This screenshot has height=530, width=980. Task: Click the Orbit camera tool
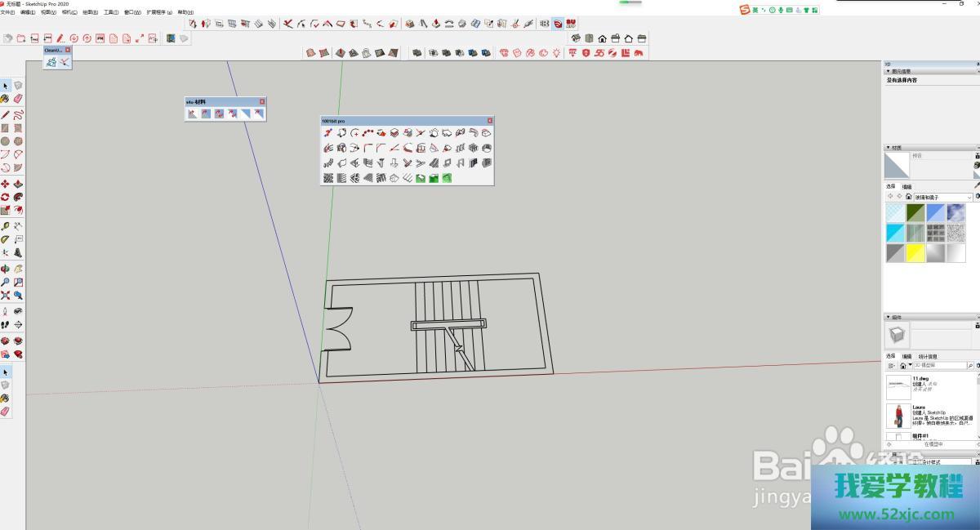click(x=5, y=268)
